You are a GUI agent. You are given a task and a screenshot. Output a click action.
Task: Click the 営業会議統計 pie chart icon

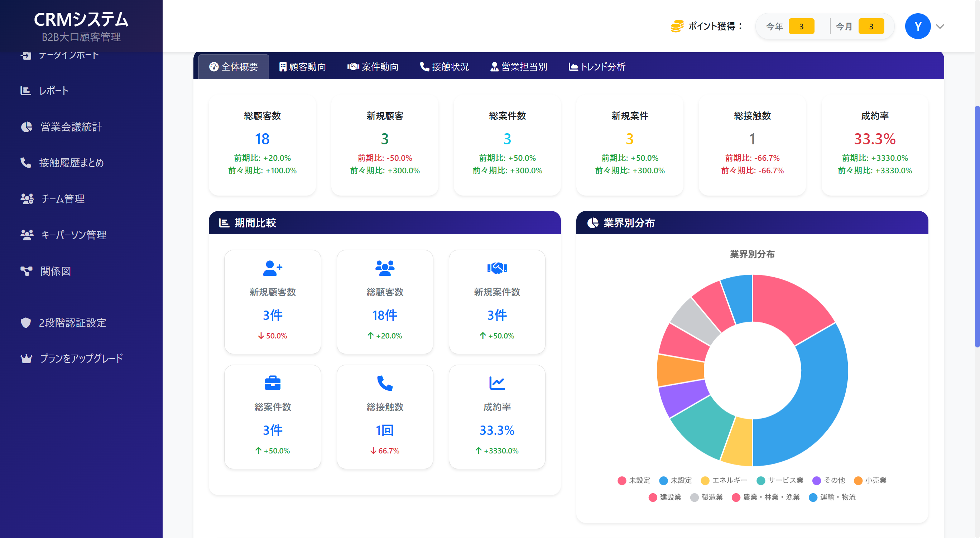26,127
